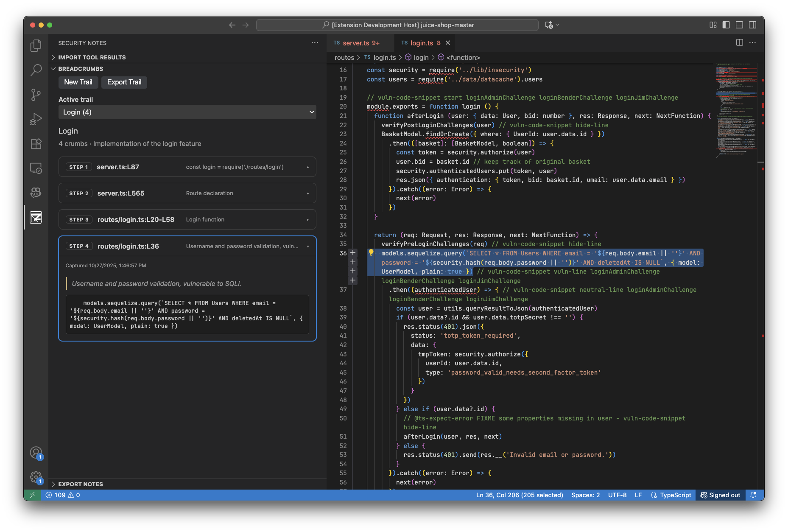Click the New Trail button
788x532 pixels.
tap(78, 82)
